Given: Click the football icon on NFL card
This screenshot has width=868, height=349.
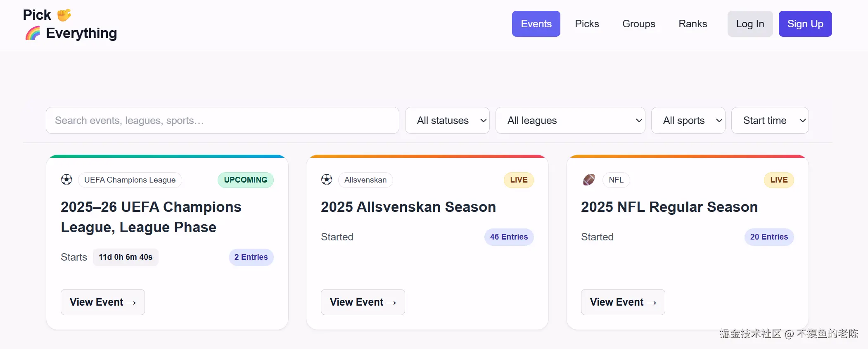Looking at the screenshot, I should pyautogui.click(x=589, y=180).
